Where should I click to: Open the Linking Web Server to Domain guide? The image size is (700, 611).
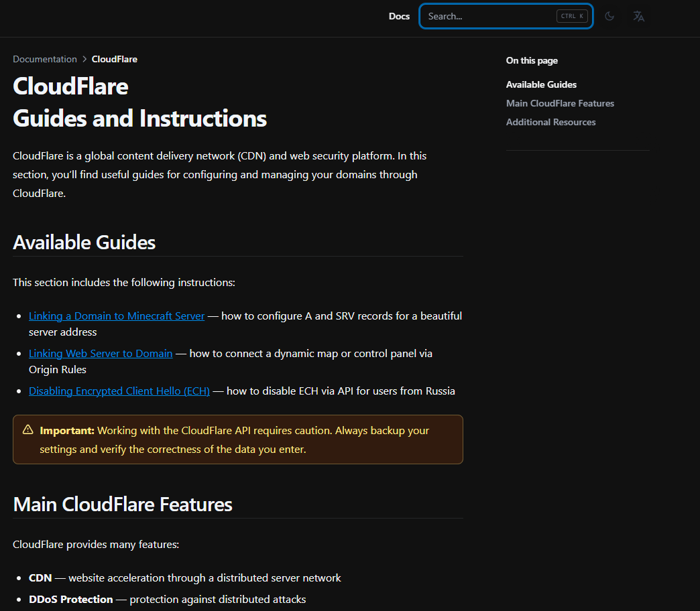click(100, 353)
